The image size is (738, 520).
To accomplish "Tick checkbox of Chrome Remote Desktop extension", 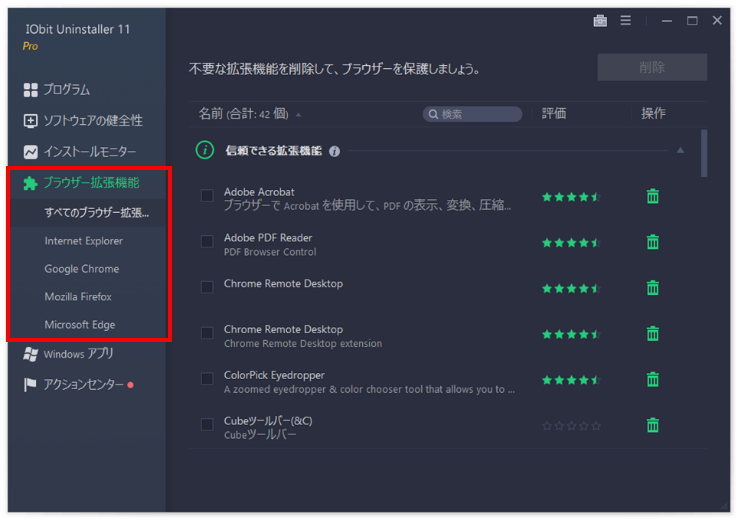I will [207, 333].
